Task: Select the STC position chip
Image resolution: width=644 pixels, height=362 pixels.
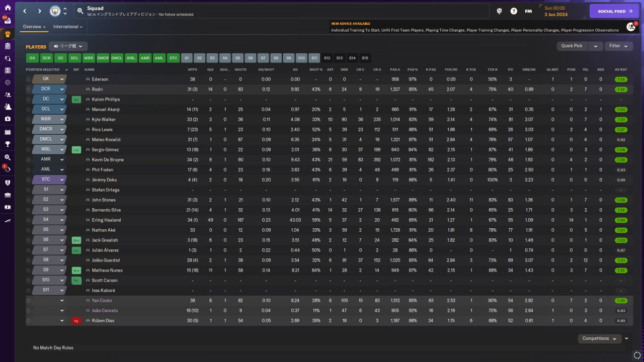Action: pyautogui.click(x=174, y=58)
